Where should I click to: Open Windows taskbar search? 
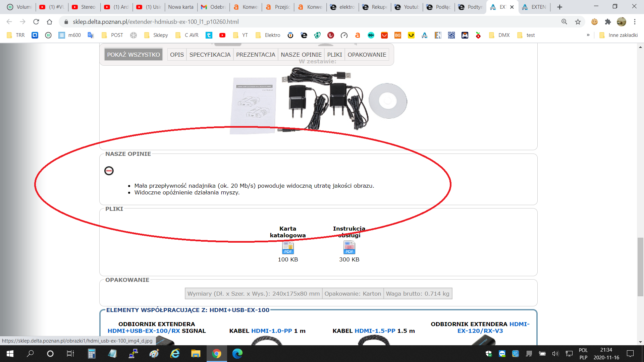tap(30, 354)
